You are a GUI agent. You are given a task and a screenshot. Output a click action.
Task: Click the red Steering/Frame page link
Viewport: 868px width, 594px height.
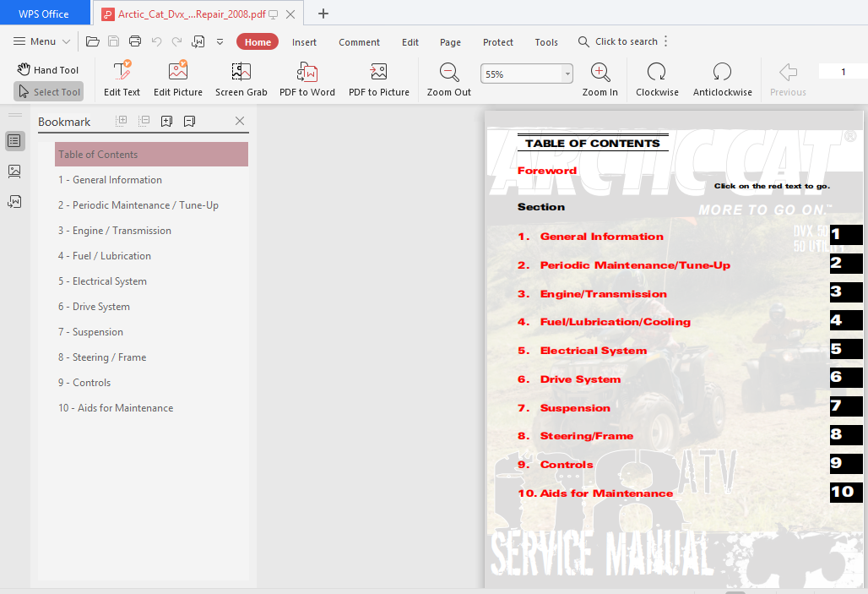[x=587, y=436]
